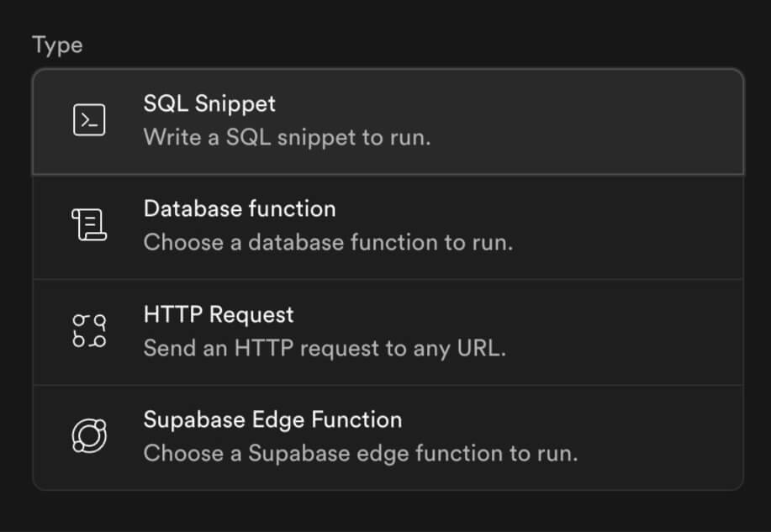Select Supabase Edge Function as type

(x=387, y=437)
